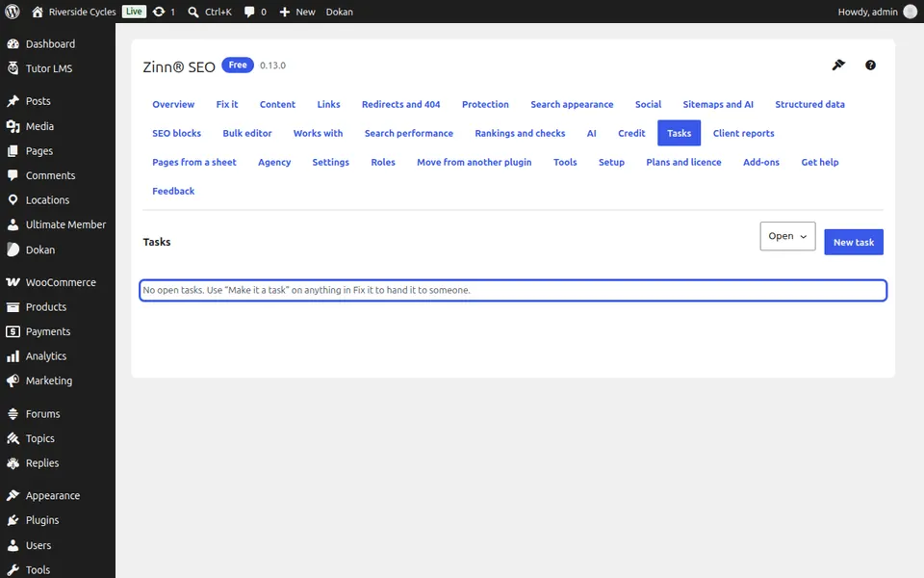Click the New task button

click(854, 243)
